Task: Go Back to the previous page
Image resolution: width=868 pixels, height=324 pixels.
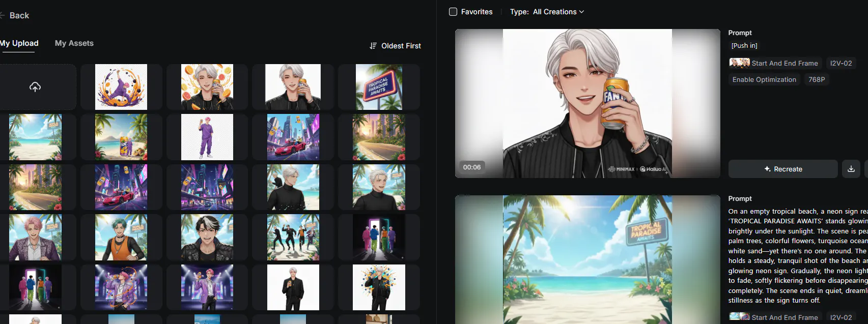Action: (15, 15)
